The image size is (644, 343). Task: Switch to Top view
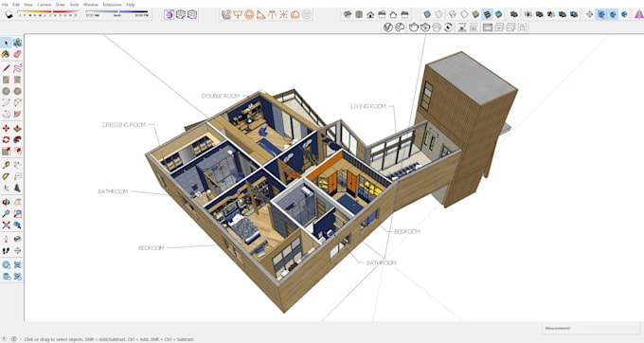pyautogui.click(x=359, y=14)
